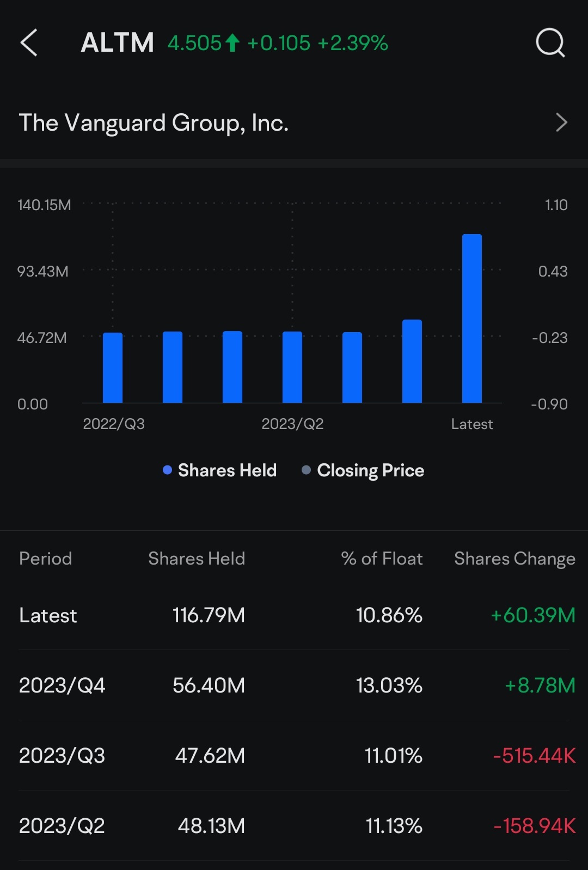Screen dimensions: 588x870
Task: Select the 2023/Q3 row label
Action: [x=62, y=756]
